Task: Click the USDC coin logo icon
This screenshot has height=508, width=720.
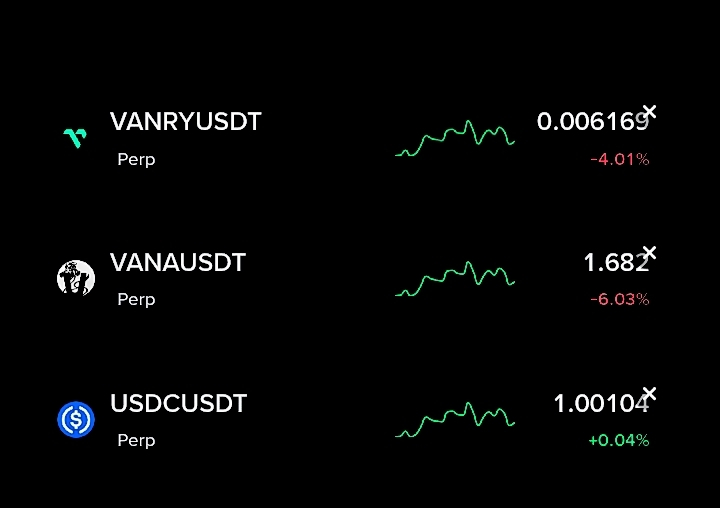Action: pos(76,419)
